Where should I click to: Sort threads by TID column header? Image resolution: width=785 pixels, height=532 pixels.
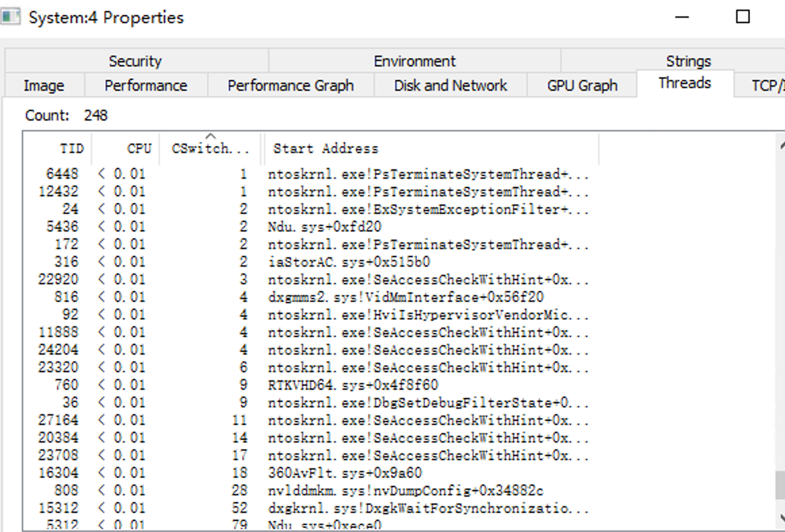[x=58, y=149]
